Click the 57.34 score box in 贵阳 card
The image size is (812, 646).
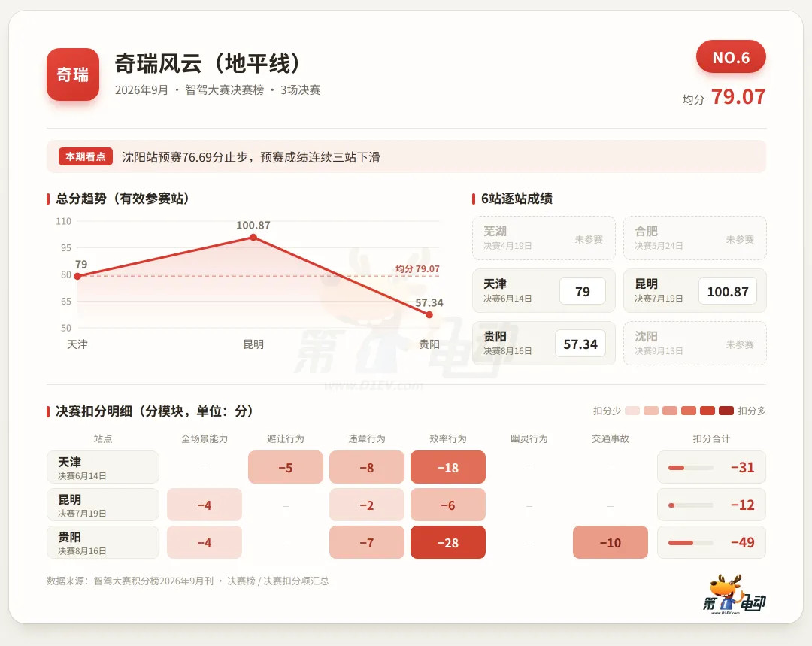coord(580,344)
